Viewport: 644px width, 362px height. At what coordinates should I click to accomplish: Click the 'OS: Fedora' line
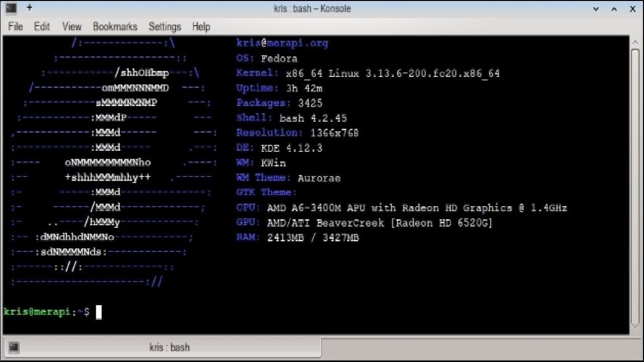tap(267, 58)
